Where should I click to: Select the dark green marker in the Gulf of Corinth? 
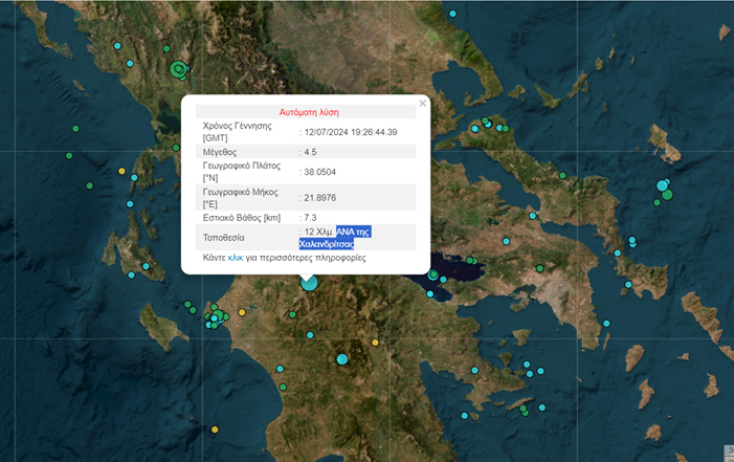(x=434, y=274)
